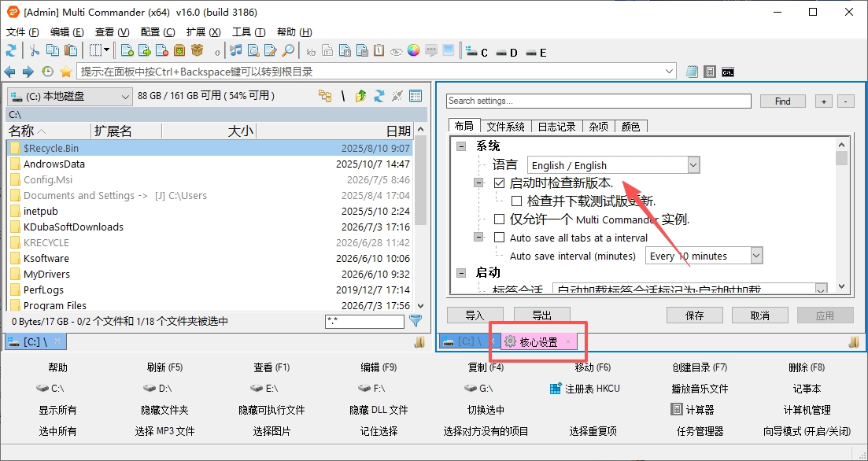Click the scissors cut icon in toolbar
This screenshot has width=868, height=461.
click(35, 51)
